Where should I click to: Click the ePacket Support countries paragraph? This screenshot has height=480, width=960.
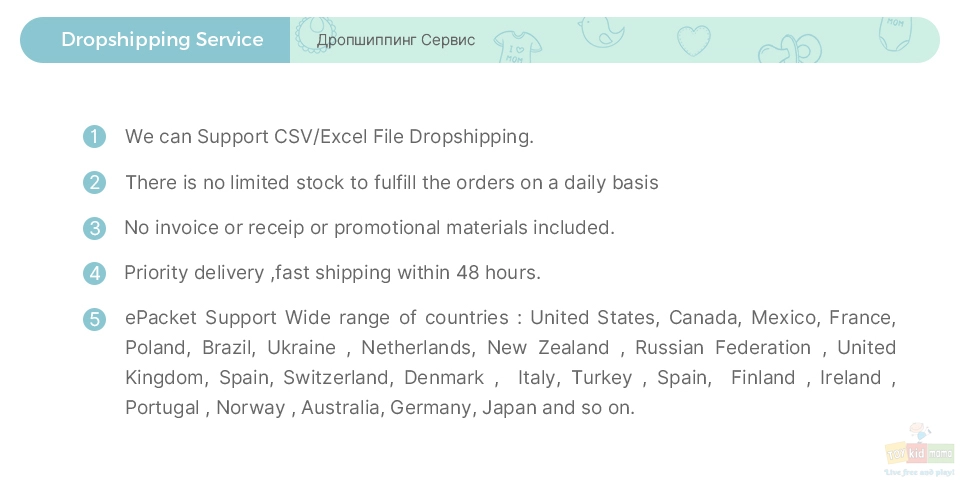tap(511, 362)
